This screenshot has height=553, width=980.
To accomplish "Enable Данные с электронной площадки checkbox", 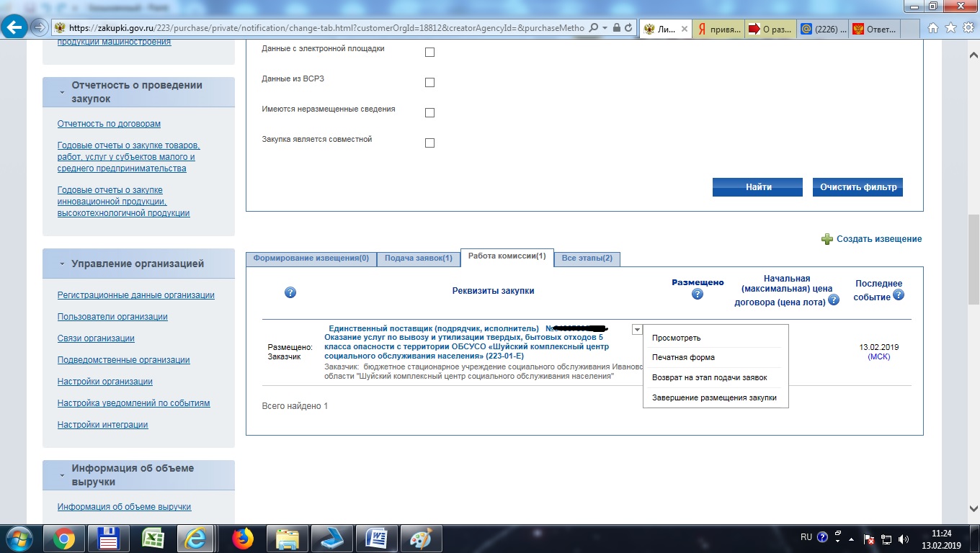I will coord(429,52).
